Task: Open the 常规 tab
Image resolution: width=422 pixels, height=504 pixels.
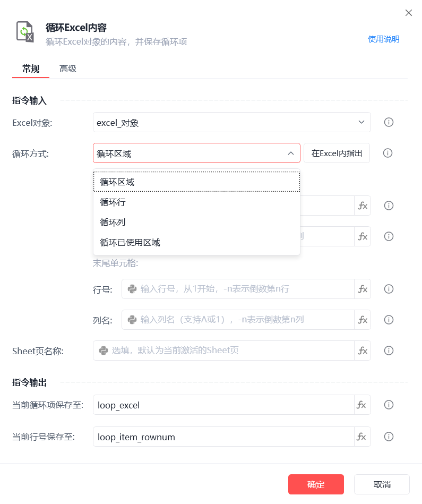Action: (31, 69)
